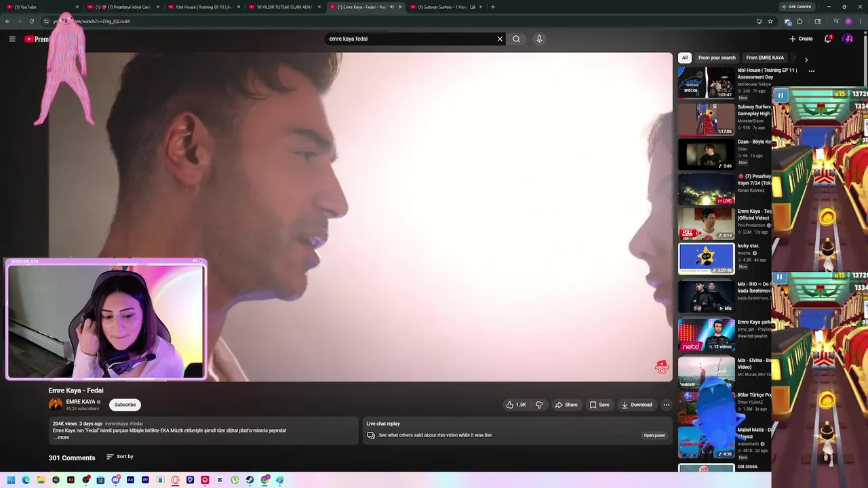This screenshot has height=488, width=868.
Task: Mute the Emre Kaya - Fedai tab audio
Action: pos(391,7)
